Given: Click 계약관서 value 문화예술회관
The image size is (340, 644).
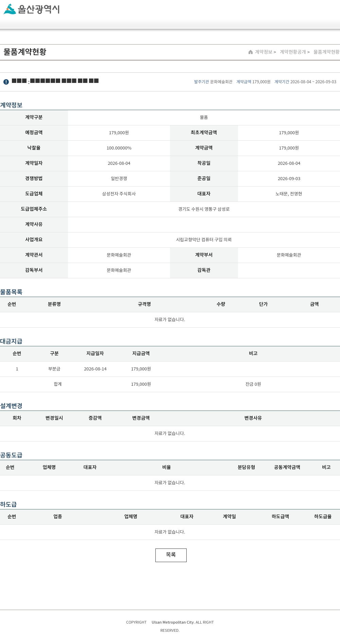Looking at the screenshot, I should click(x=119, y=255).
